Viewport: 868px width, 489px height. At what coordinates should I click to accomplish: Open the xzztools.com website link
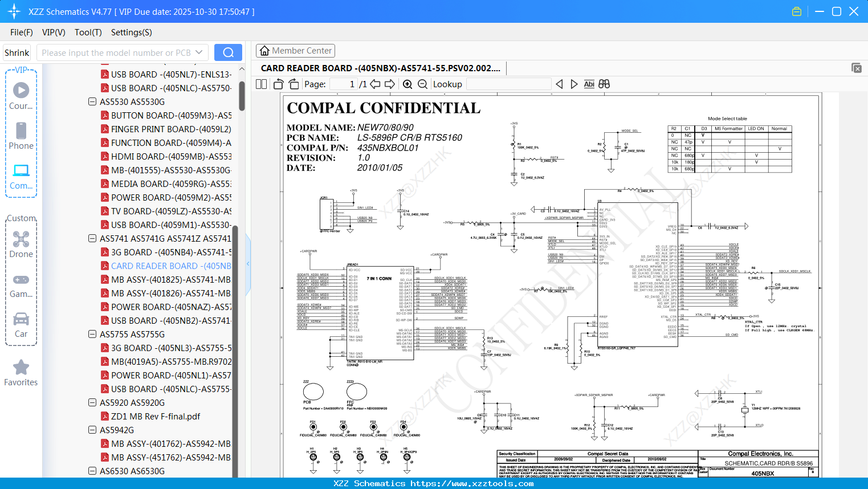click(472, 483)
